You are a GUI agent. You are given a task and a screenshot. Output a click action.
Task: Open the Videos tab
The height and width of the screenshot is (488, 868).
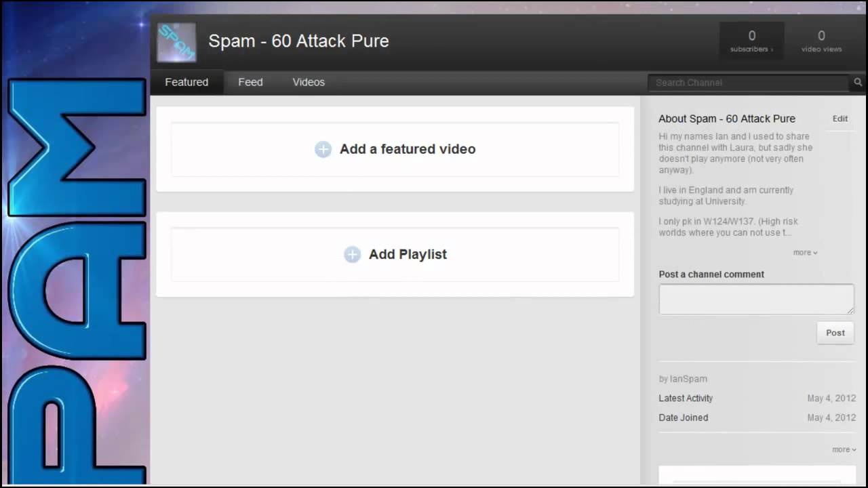309,82
